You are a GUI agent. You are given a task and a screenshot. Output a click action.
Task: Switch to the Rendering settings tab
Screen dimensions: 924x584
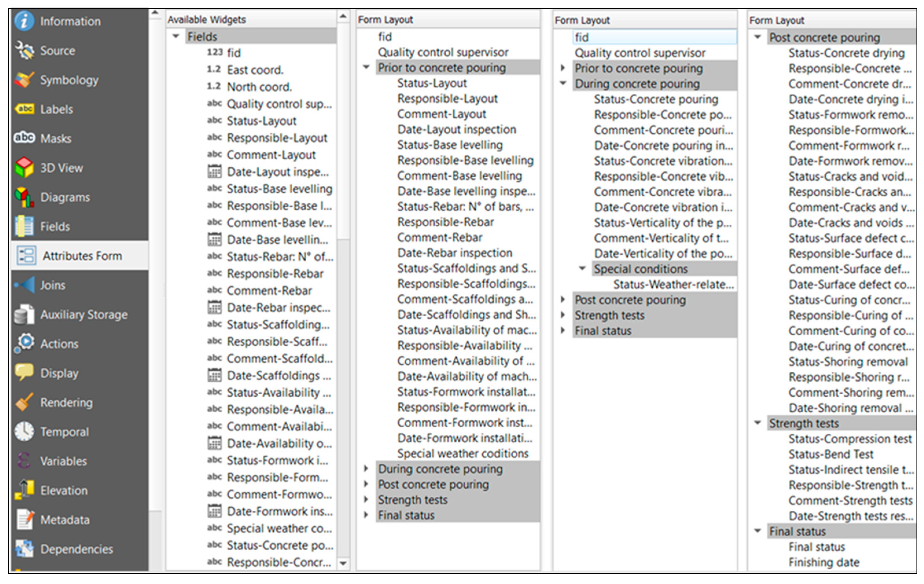point(80,402)
